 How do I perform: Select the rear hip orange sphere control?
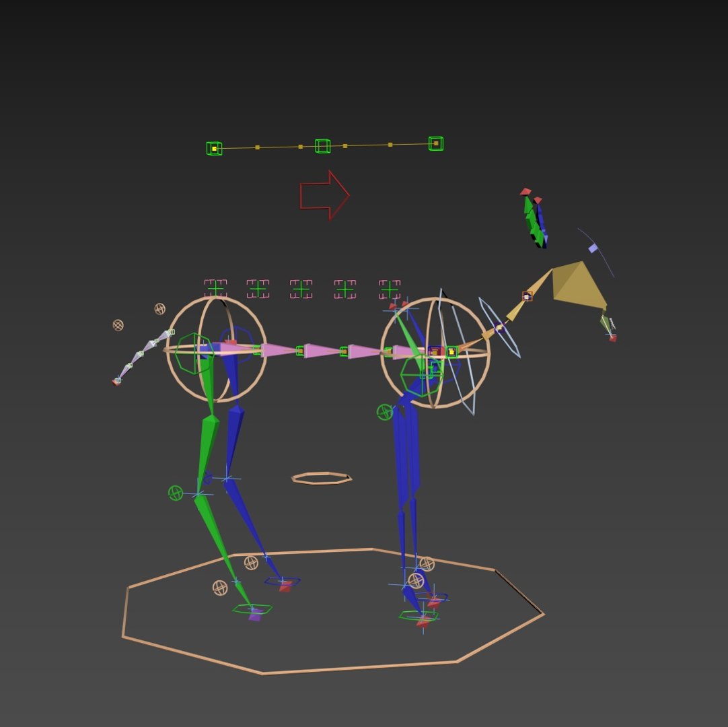point(216,349)
